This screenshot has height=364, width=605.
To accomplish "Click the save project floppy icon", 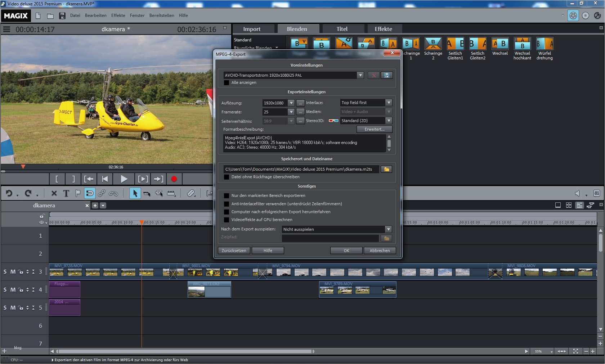I will pyautogui.click(x=62, y=16).
